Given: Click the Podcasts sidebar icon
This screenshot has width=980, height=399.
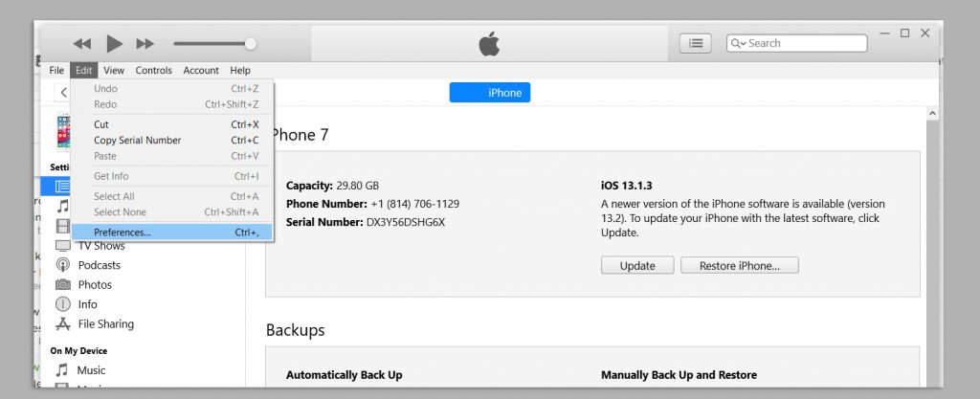Looking at the screenshot, I should tap(63, 265).
